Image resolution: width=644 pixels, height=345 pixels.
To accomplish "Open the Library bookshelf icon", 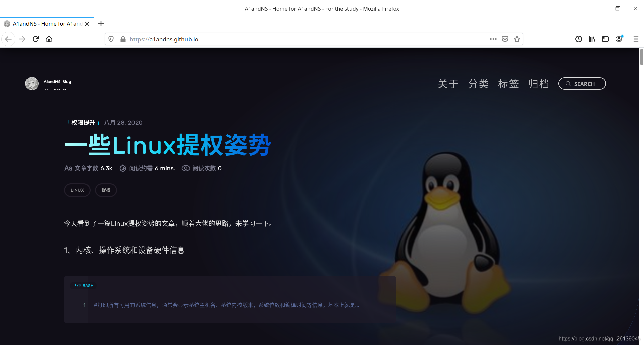I will [592, 39].
